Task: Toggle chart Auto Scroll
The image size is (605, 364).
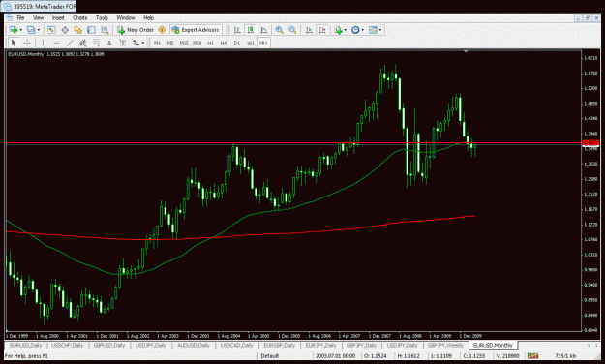Action: click(309, 30)
